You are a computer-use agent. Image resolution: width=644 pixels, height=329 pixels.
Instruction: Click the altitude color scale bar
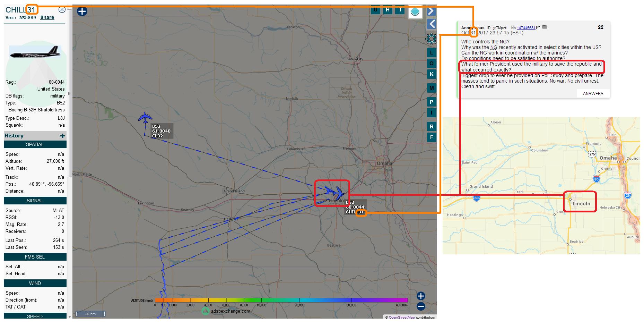point(281,300)
